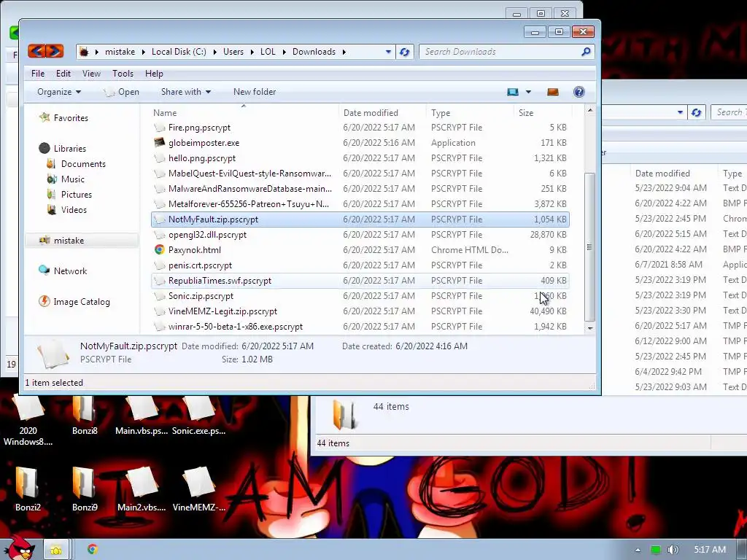Click the Angry Bird Start button on the taskbar

(18, 549)
